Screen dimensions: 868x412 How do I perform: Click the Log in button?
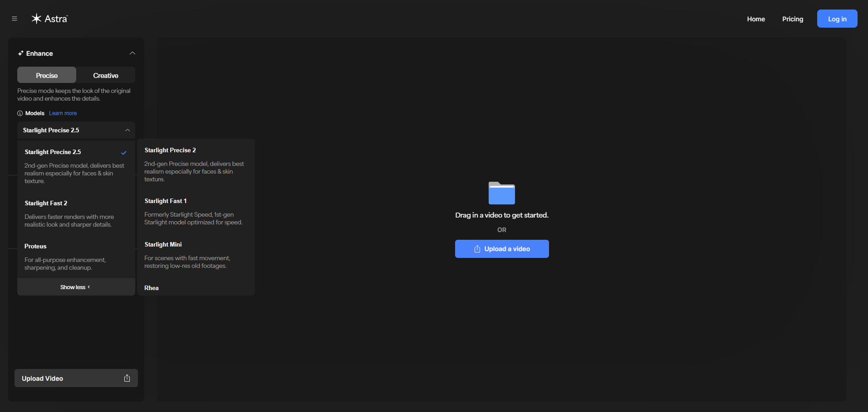click(837, 19)
